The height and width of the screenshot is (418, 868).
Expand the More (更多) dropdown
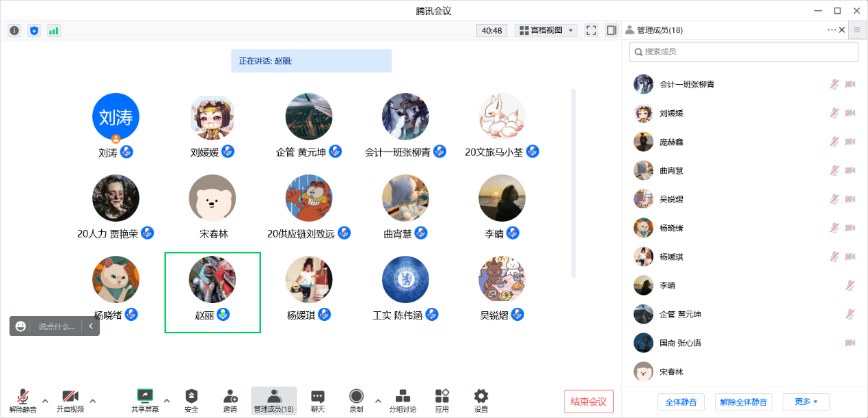pyautogui.click(x=806, y=402)
